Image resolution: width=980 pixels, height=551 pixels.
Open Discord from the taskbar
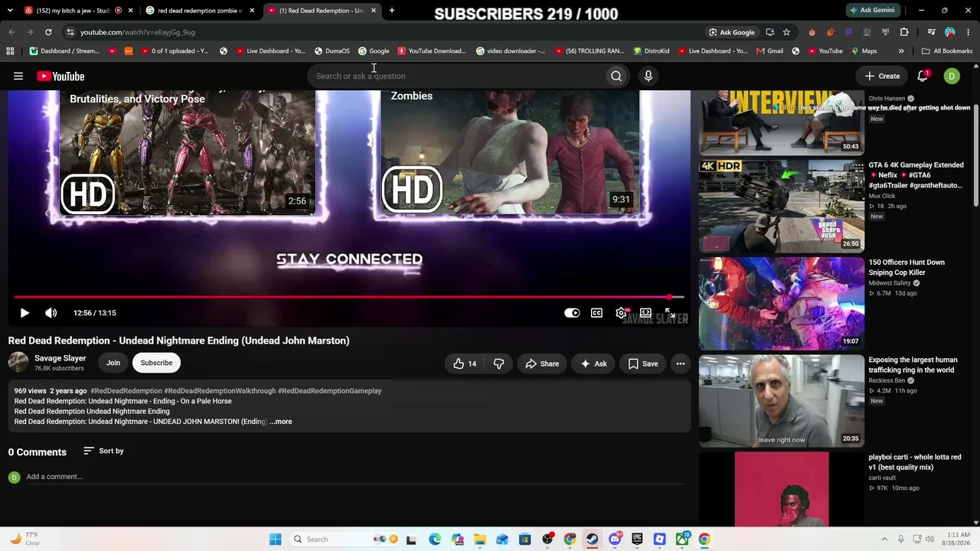point(615,540)
